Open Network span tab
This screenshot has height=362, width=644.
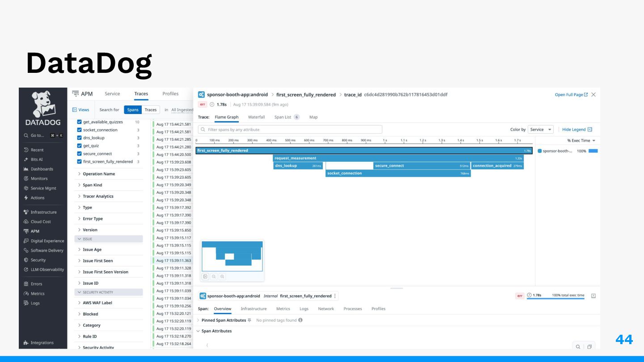click(326, 309)
